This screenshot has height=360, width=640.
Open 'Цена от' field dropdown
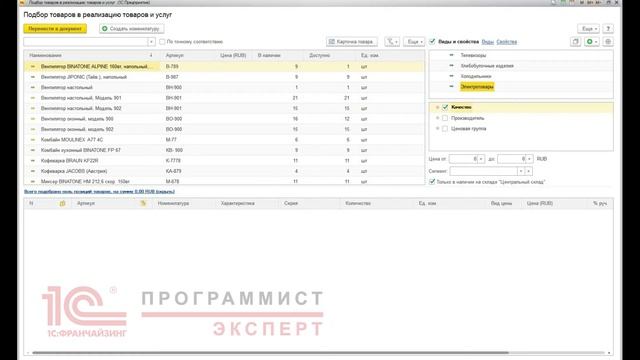(481, 159)
